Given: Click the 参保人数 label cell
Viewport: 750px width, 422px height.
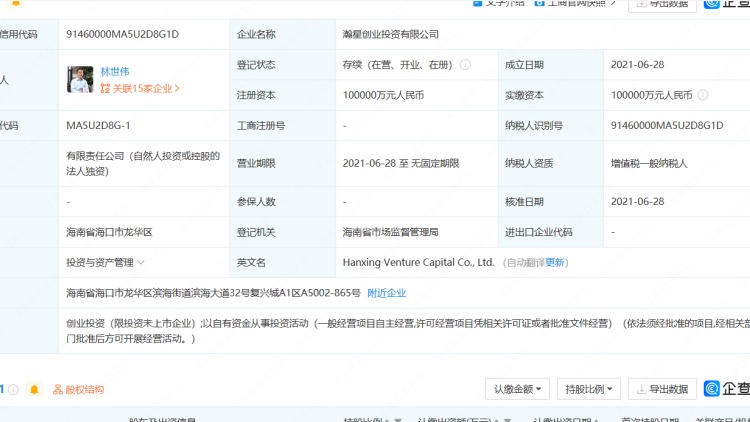Looking at the screenshot, I should pyautogui.click(x=283, y=201).
